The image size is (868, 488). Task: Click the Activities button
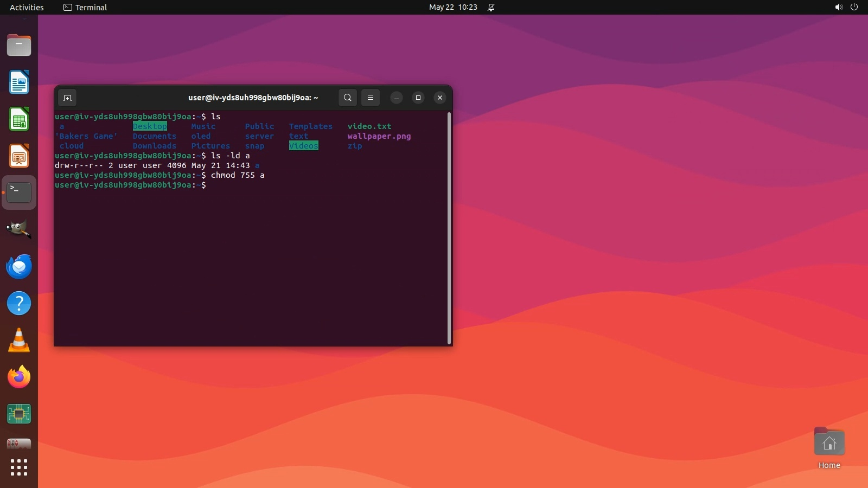coord(27,7)
